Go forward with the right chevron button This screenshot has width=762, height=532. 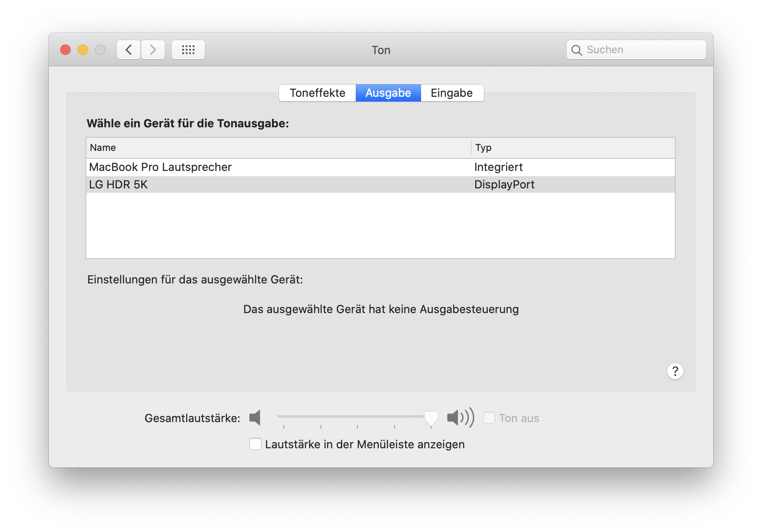coord(153,50)
